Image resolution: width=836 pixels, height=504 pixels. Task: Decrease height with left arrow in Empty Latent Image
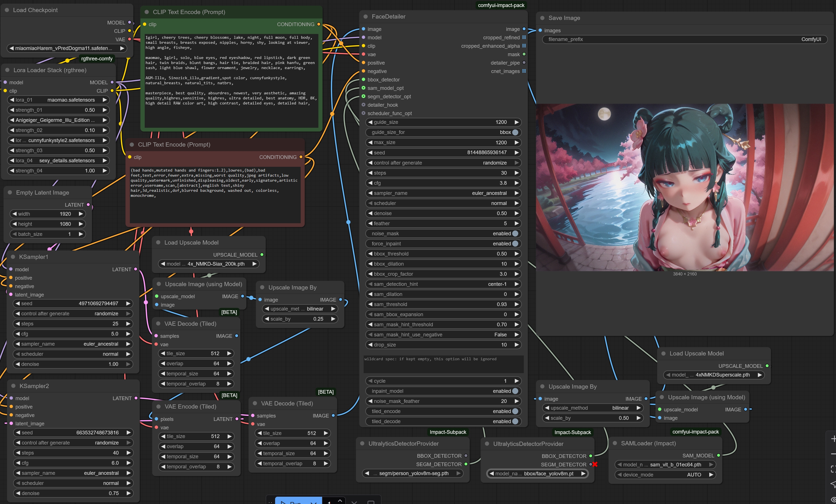[14, 224]
